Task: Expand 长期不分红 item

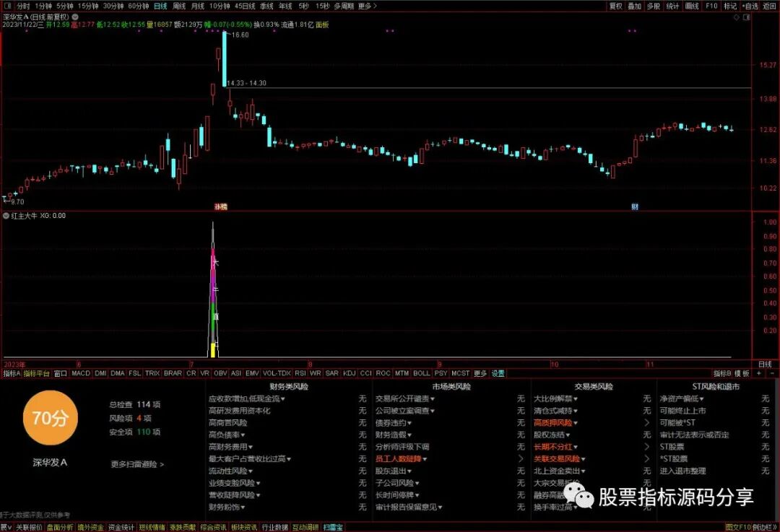Action: click(555, 447)
